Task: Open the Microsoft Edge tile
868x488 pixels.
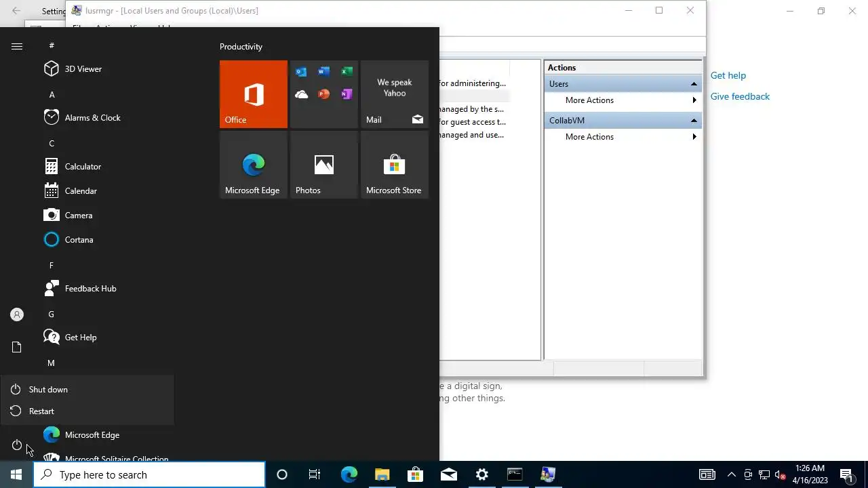Action: pos(254,165)
